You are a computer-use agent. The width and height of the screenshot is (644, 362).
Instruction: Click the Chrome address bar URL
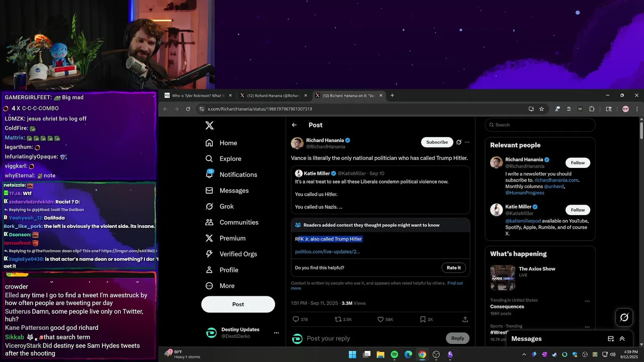click(260, 109)
